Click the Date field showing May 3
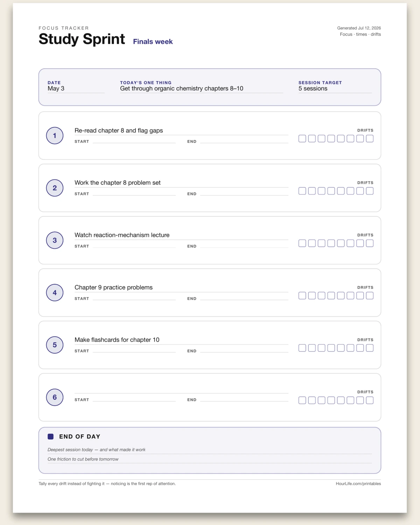This screenshot has width=420, height=525. (76, 89)
